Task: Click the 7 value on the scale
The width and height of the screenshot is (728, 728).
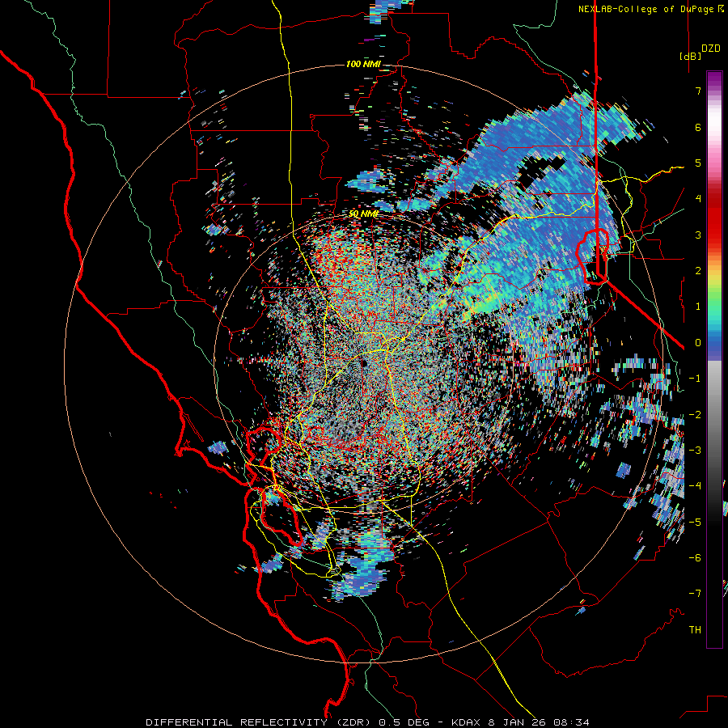Action: click(x=698, y=91)
